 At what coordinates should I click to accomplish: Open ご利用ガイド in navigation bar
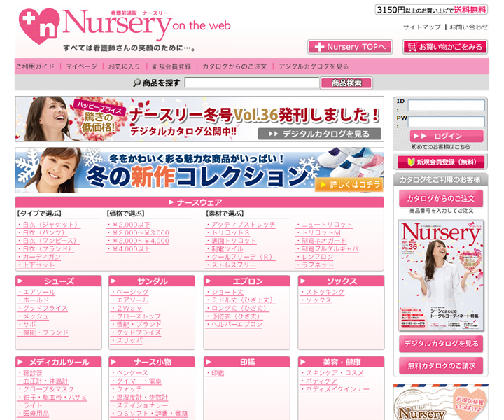pyautogui.click(x=35, y=66)
